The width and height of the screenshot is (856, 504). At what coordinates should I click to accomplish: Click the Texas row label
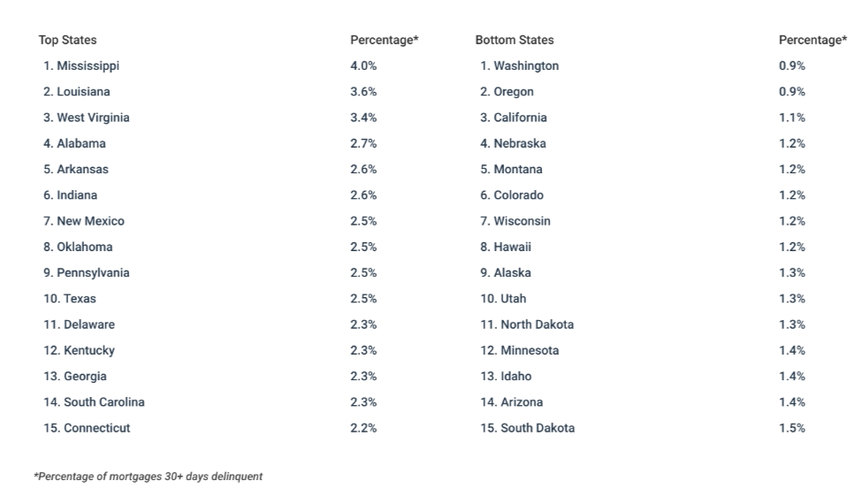(69, 299)
